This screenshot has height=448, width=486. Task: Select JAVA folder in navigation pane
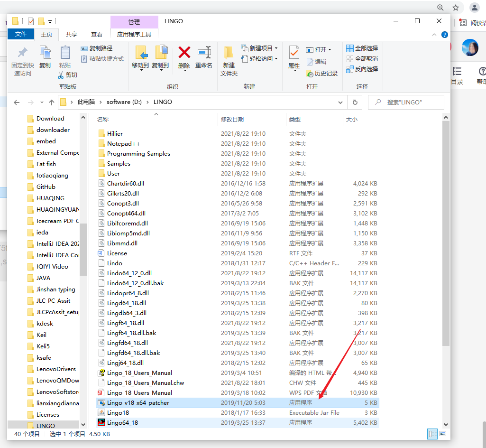pos(43,278)
